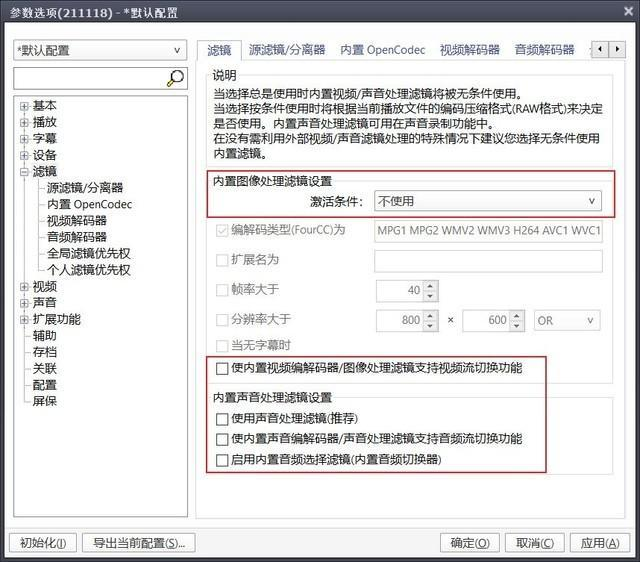Select 辅助 in the tree
Viewport: 640px width, 562px height.
45,336
